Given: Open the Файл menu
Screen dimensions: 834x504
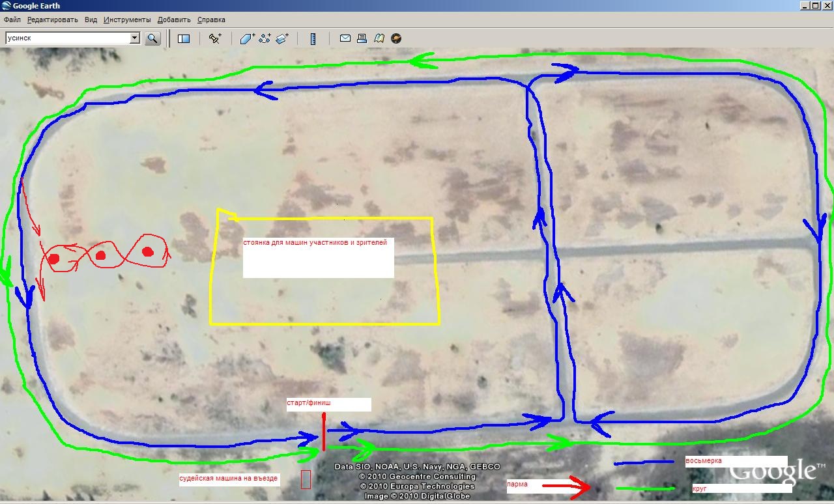Looking at the screenshot, I should (x=12, y=20).
